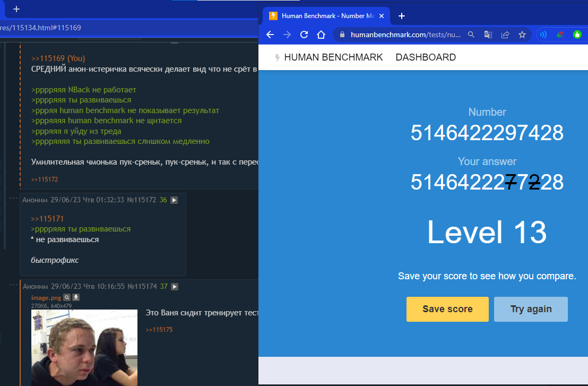The height and width of the screenshot is (386, 588).
Task: Click the grayed forward navigation arrow
Action: pyautogui.click(x=287, y=35)
